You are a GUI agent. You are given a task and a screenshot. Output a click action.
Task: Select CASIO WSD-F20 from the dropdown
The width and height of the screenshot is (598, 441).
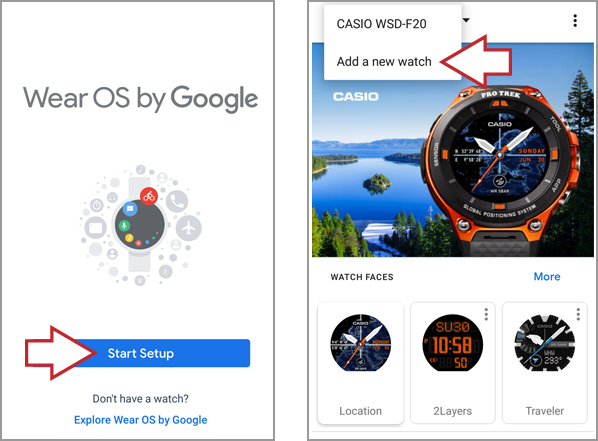381,24
